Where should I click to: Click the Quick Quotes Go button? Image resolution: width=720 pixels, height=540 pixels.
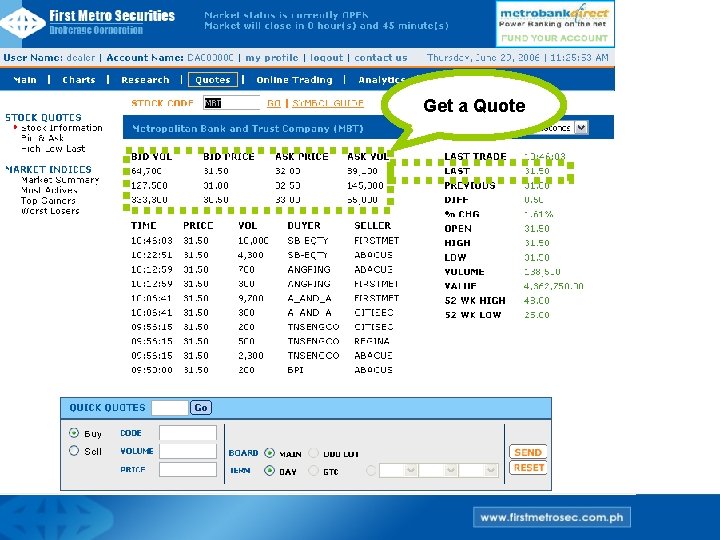pos(201,408)
